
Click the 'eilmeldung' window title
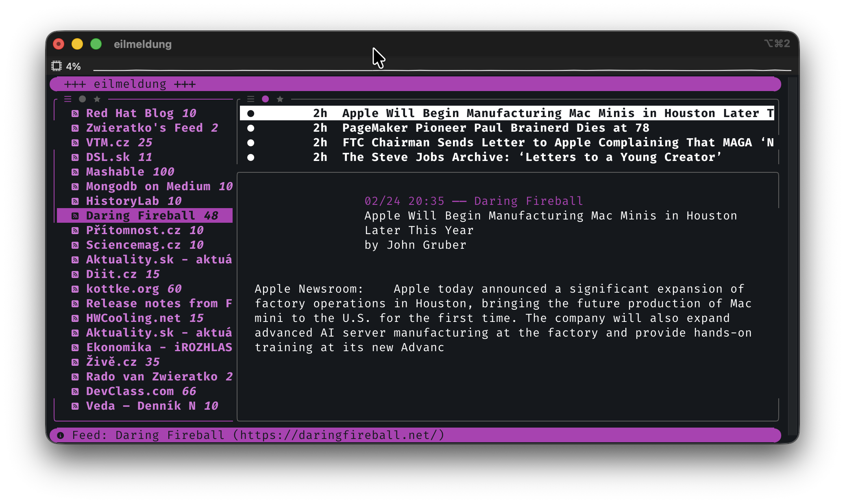(x=143, y=44)
